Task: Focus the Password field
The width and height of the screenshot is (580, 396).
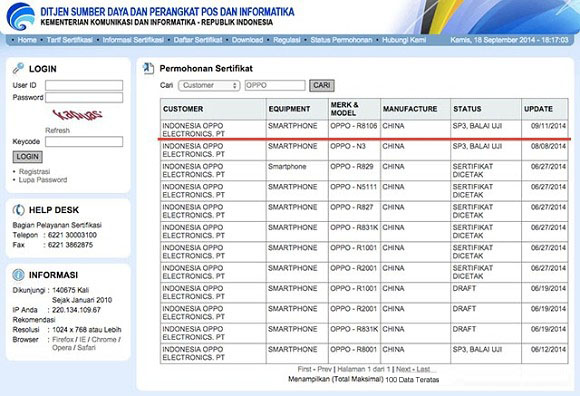Action: [84, 98]
